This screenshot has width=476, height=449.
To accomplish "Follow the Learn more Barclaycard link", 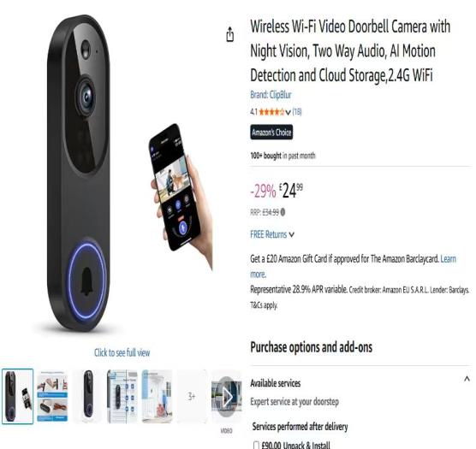I will click(353, 267).
